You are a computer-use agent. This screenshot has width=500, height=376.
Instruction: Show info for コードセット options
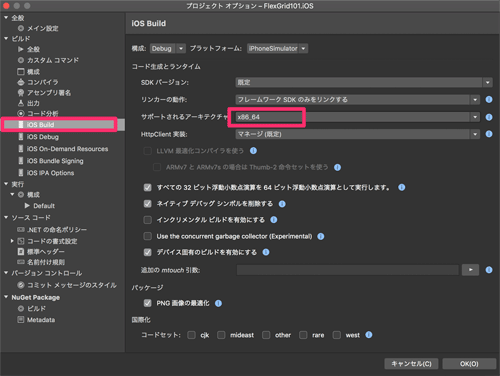[369, 335]
